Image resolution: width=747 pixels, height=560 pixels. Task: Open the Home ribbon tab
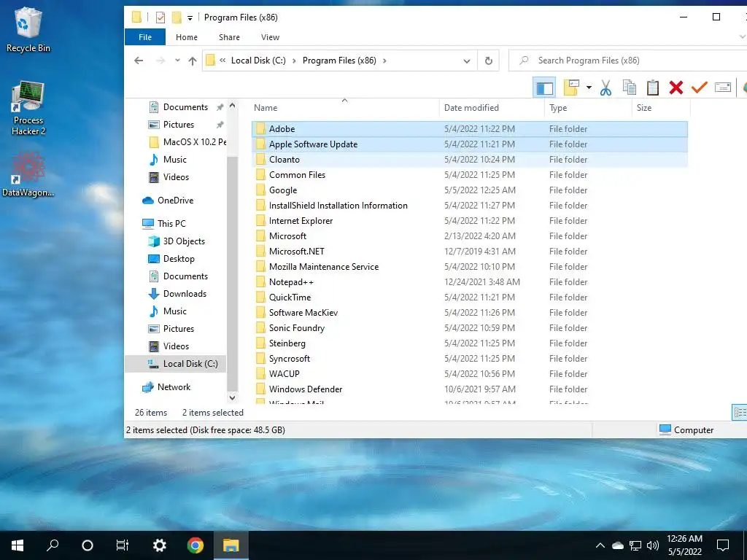coord(187,37)
